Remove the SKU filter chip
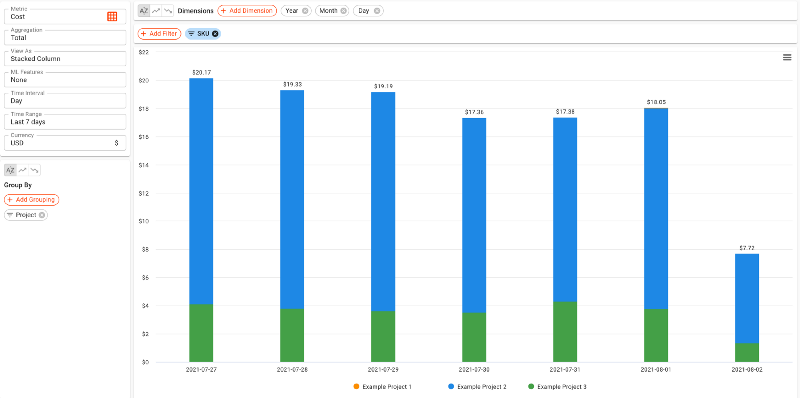 (215, 34)
